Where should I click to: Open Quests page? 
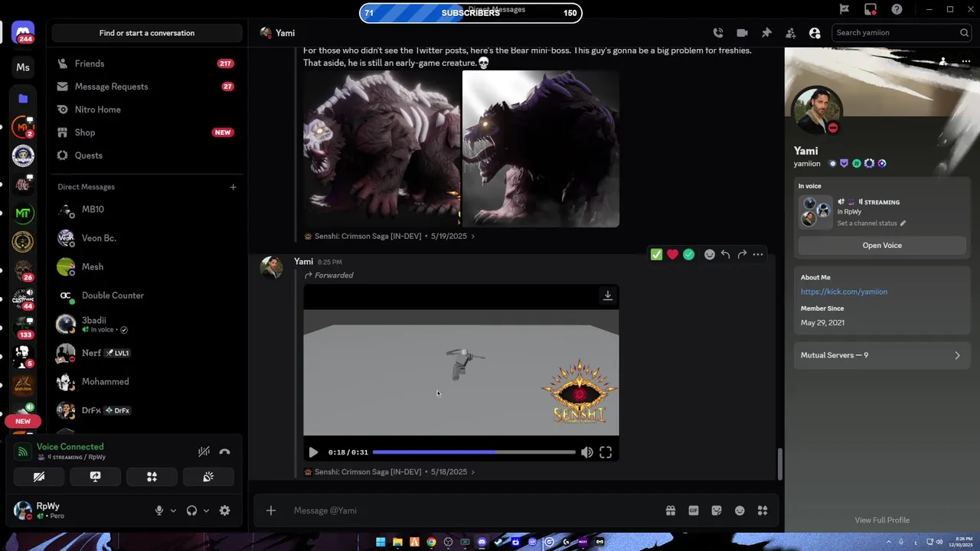click(x=147, y=155)
